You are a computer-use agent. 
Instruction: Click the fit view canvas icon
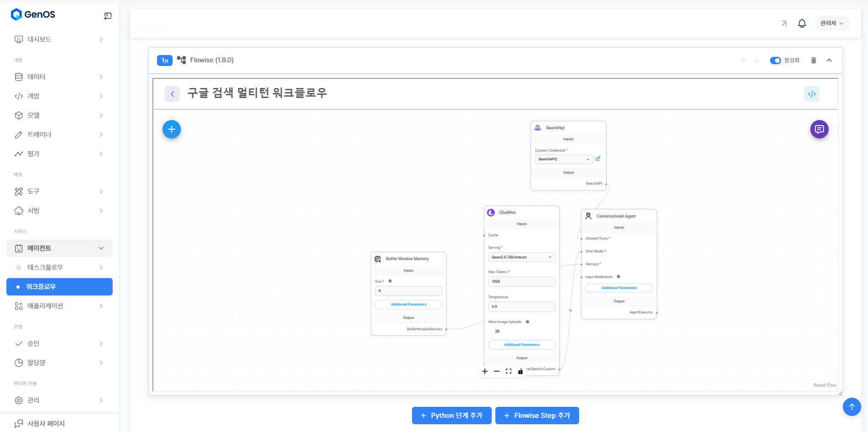pyautogui.click(x=509, y=372)
